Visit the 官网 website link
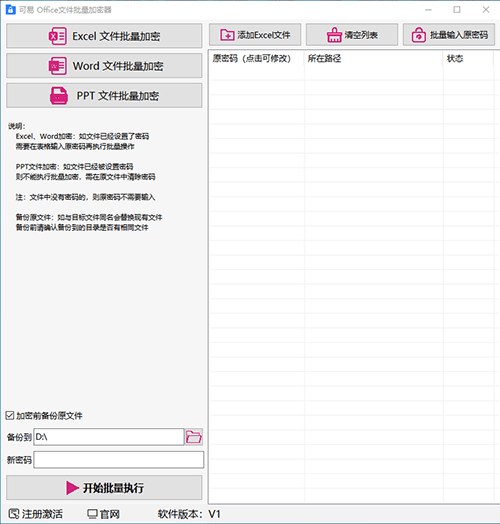 click(x=103, y=514)
